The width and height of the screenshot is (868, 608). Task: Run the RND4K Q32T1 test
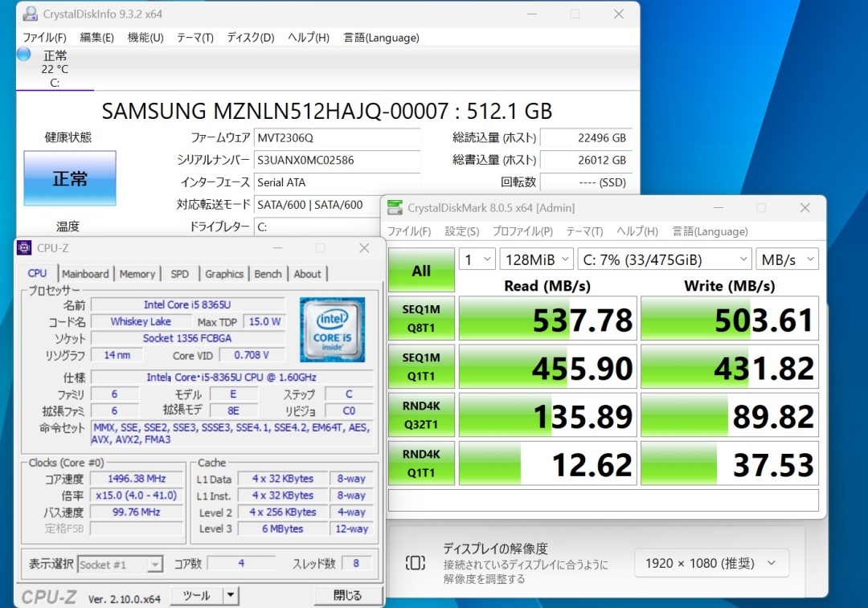tap(421, 414)
